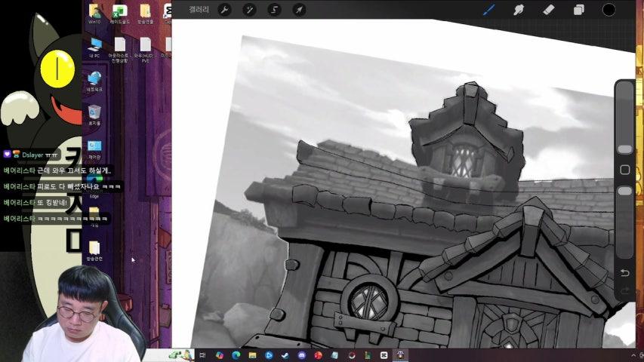
Task: Expand the system tray hidden icons chevron
Action: pyautogui.click(x=631, y=355)
